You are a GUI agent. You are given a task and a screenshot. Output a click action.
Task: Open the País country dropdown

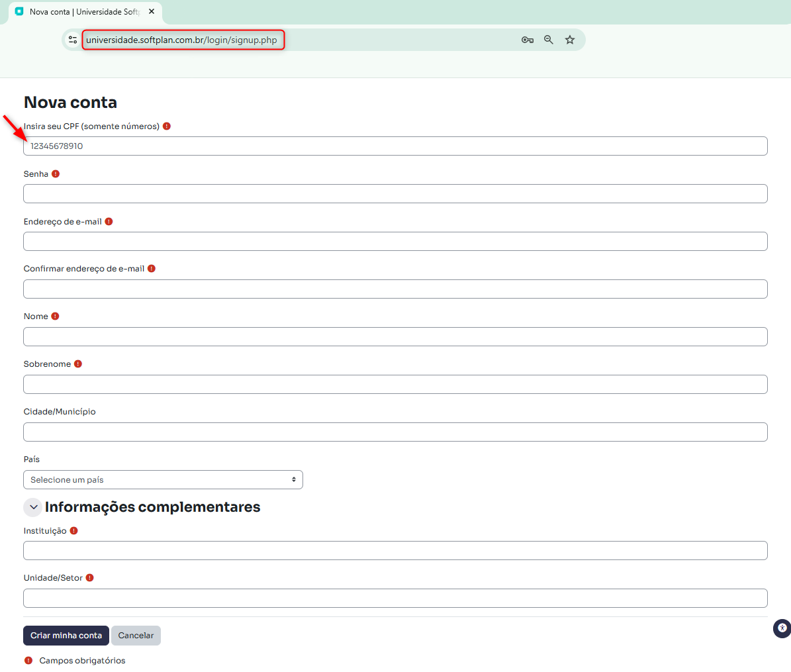(x=163, y=480)
